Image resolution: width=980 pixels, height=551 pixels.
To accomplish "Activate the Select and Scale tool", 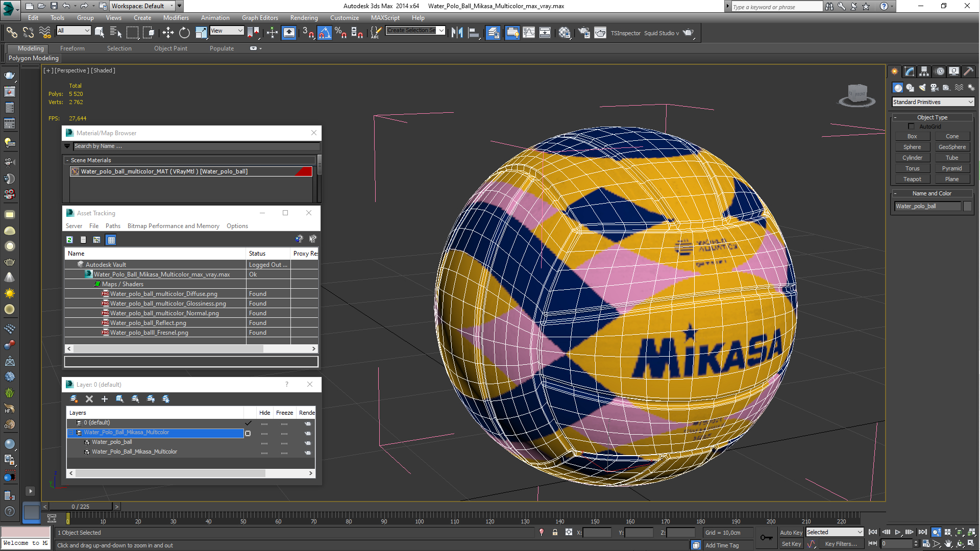I will (x=201, y=33).
